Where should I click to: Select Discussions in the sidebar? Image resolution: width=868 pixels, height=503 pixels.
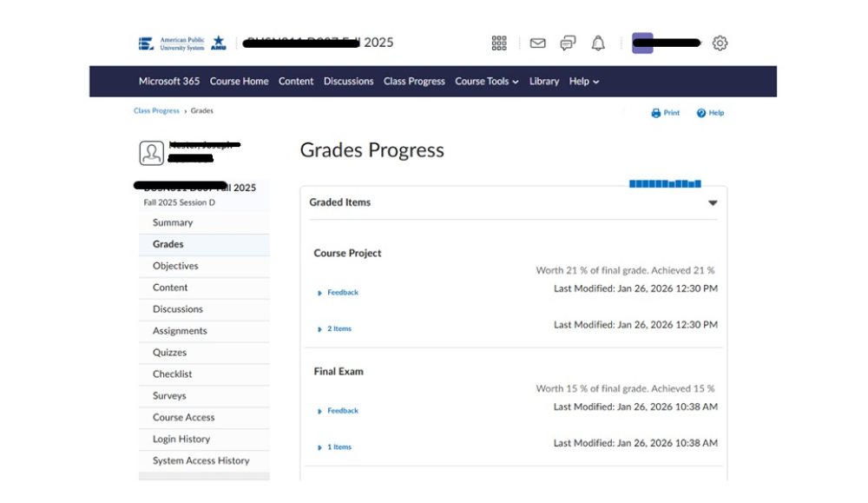click(204, 309)
